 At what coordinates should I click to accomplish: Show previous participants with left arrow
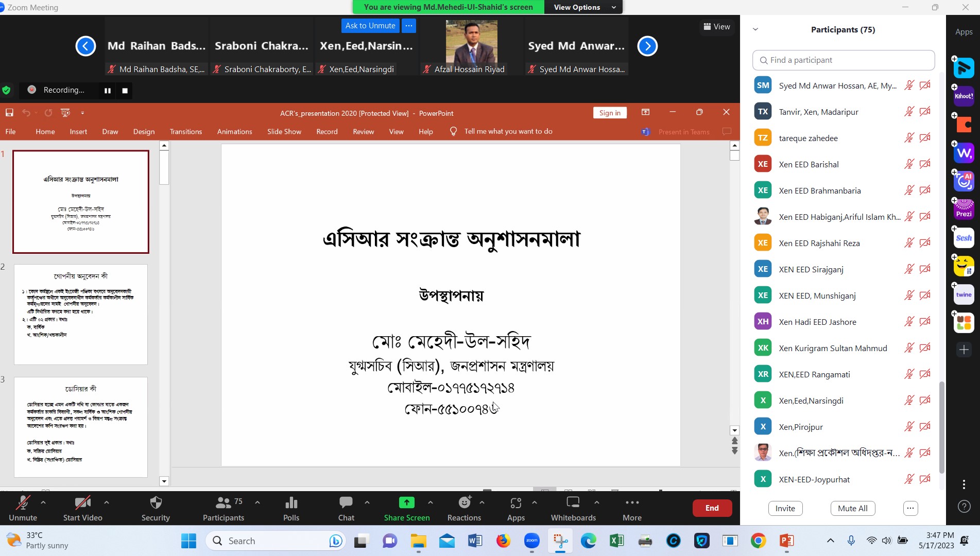pyautogui.click(x=85, y=46)
